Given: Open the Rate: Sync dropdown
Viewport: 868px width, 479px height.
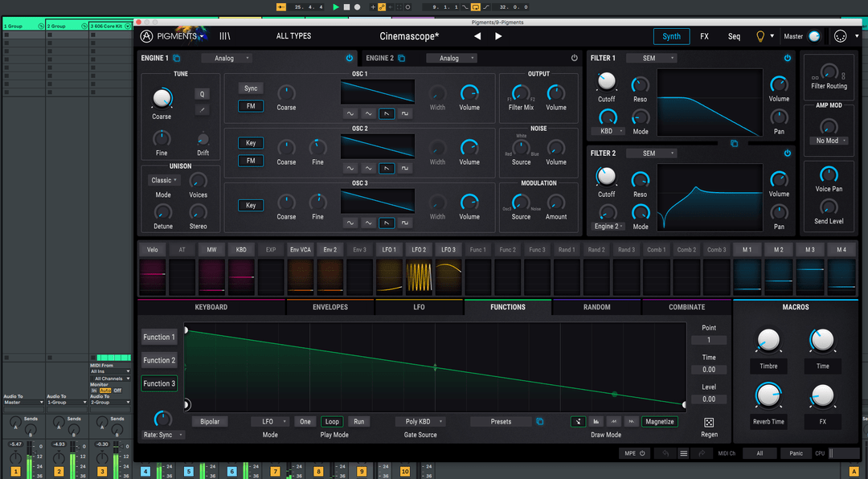Looking at the screenshot, I should coord(162,435).
